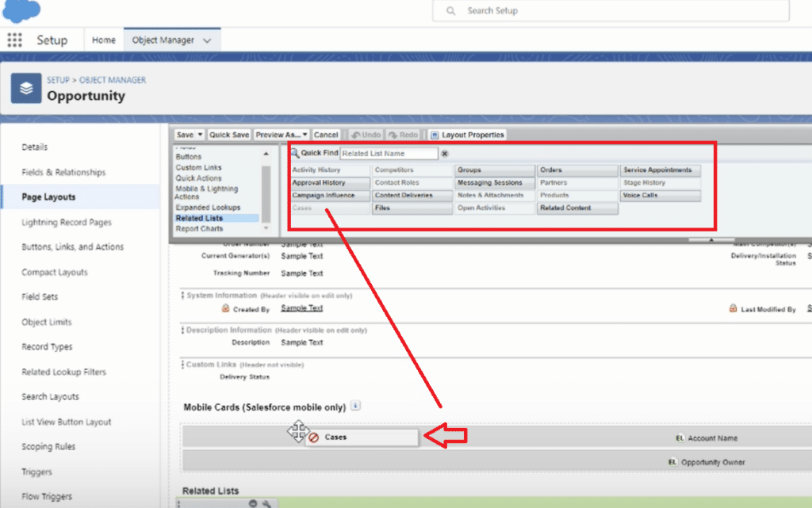Click the Sample Text link for Created By
The image size is (812, 508).
click(302, 307)
